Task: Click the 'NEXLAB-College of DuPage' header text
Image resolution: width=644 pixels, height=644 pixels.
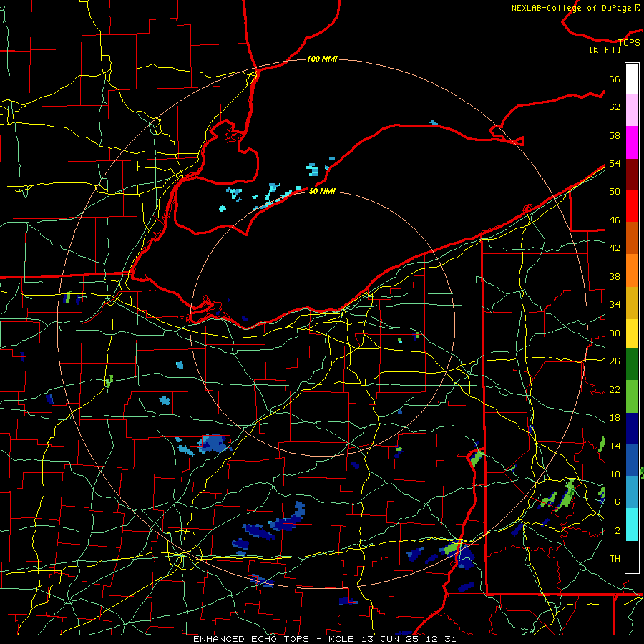Action: pyautogui.click(x=571, y=8)
